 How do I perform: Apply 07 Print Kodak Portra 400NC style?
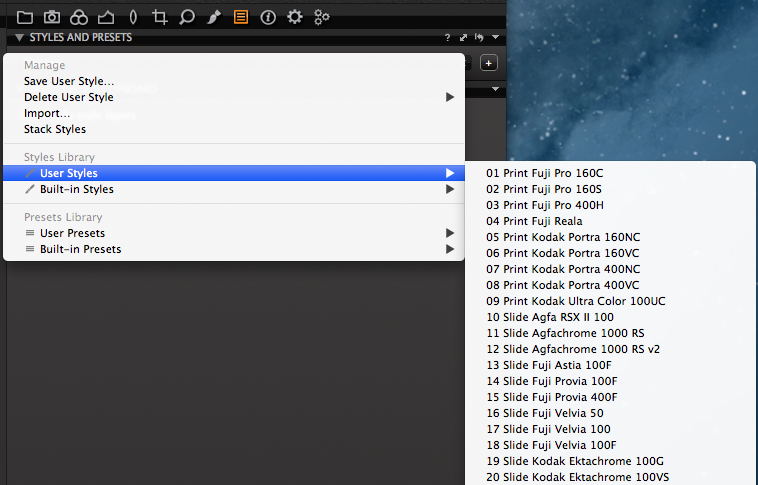[x=610, y=269]
